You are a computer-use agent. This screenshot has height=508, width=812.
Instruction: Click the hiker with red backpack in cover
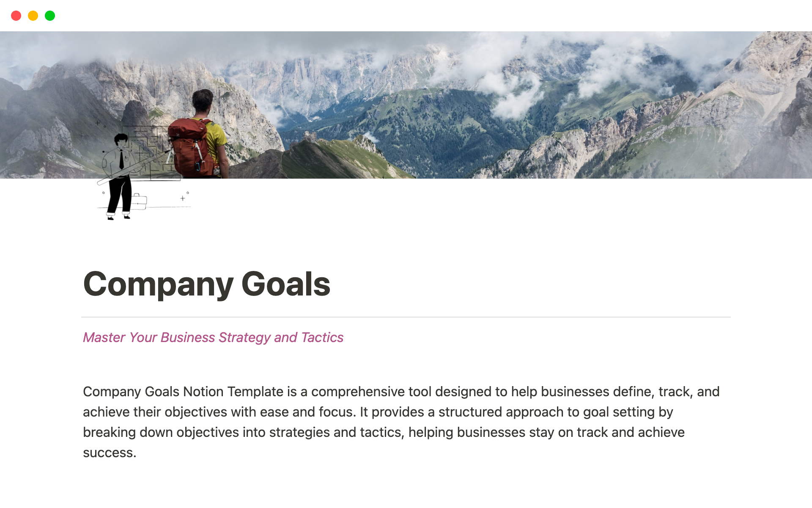tap(199, 131)
